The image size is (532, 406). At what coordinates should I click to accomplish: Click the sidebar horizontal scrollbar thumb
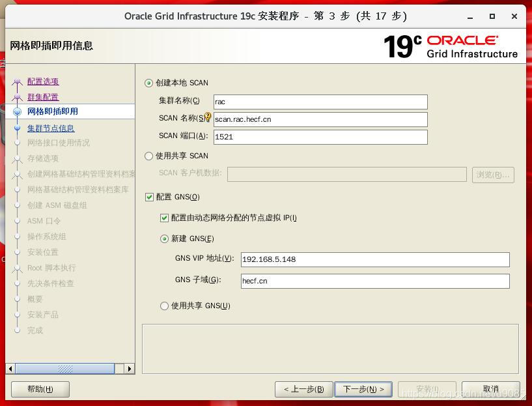65,369
